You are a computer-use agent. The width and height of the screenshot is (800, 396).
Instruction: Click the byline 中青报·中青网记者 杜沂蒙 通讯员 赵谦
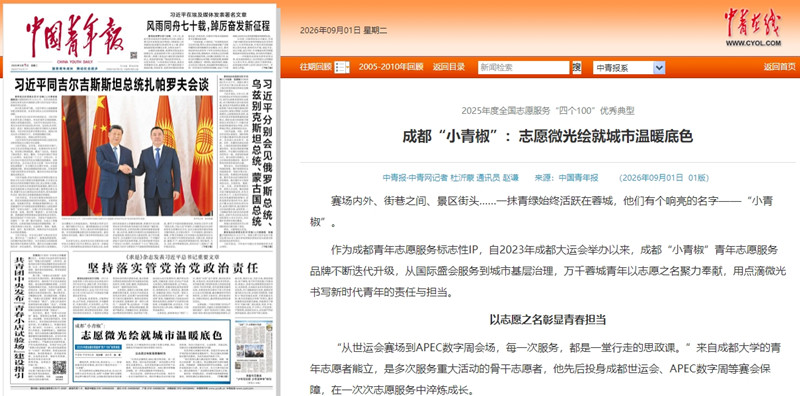pos(451,178)
